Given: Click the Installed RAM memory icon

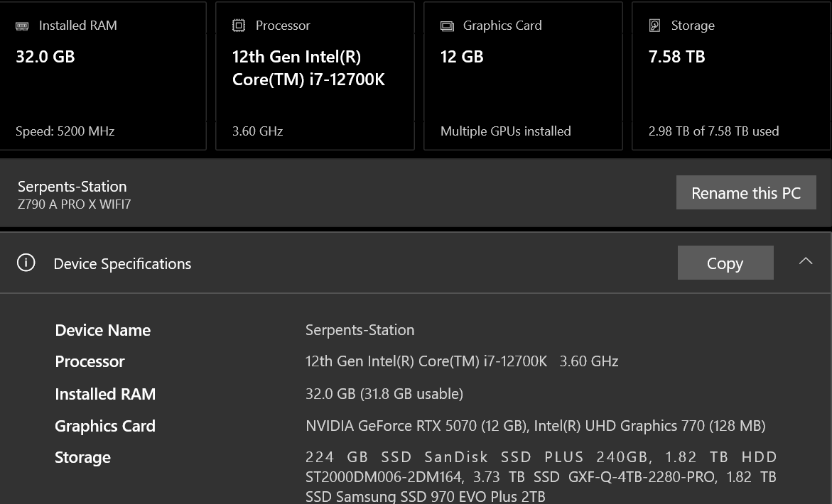Looking at the screenshot, I should click(x=22, y=26).
